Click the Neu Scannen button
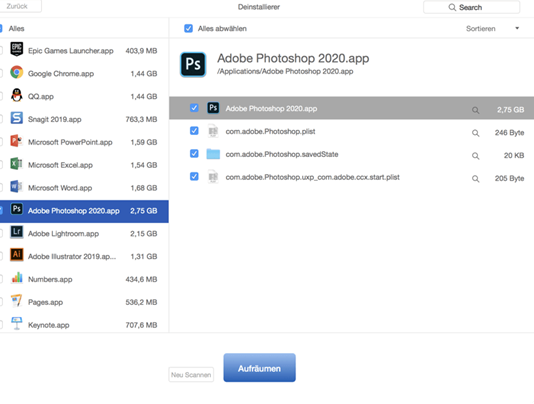 [x=191, y=375]
